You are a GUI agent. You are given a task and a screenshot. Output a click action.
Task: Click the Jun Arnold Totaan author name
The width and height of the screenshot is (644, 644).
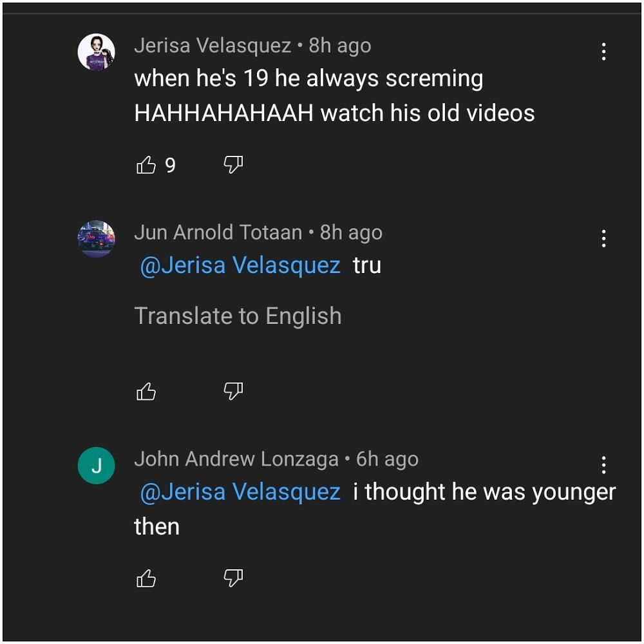click(218, 232)
